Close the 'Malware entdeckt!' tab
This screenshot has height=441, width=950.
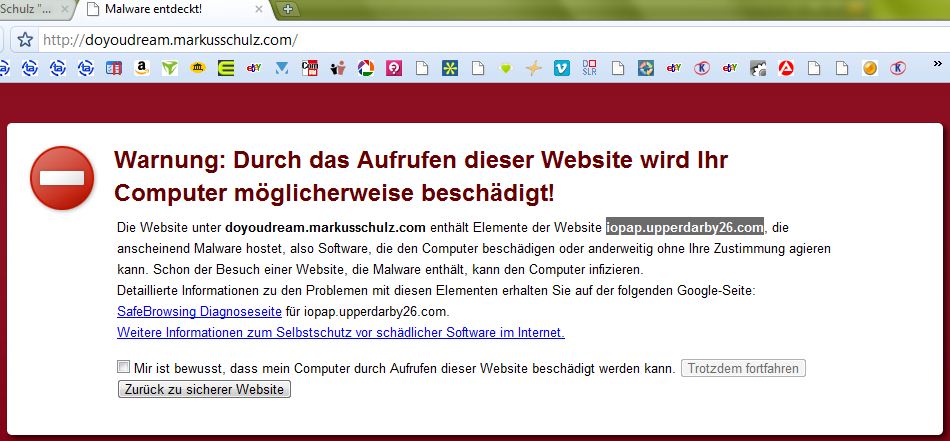click(258, 9)
